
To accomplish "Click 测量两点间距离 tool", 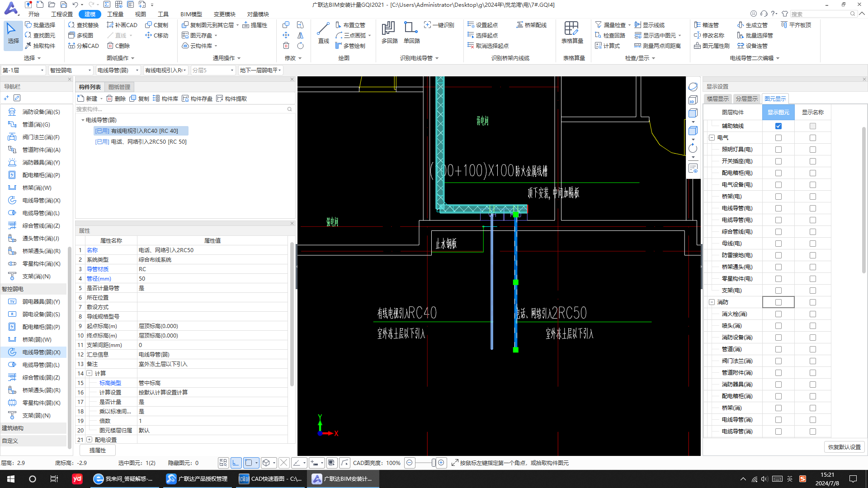I will pos(658,46).
